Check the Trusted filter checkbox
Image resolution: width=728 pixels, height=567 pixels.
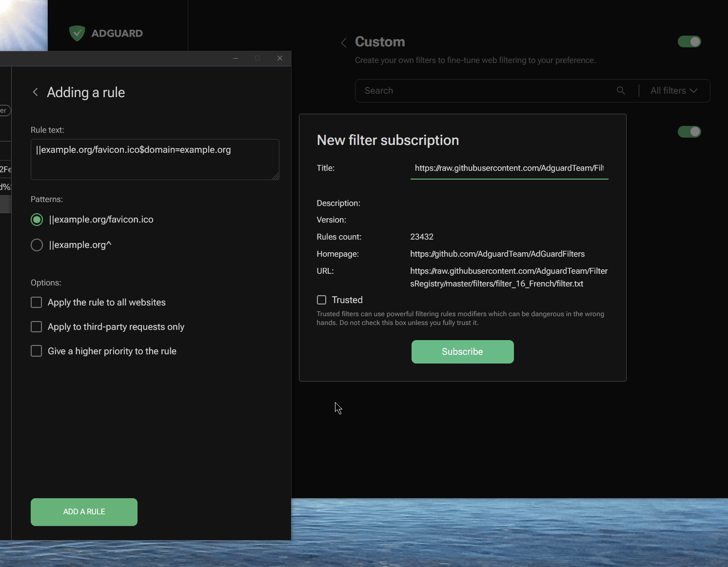[321, 300]
